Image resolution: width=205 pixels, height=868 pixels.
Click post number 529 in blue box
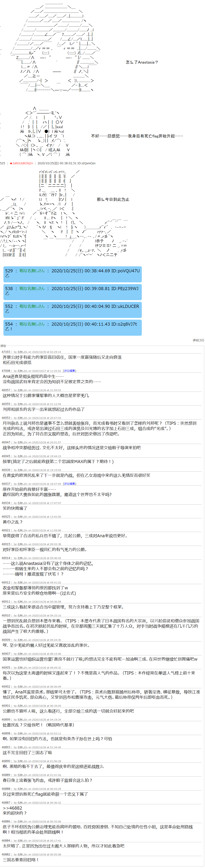(x=9, y=271)
